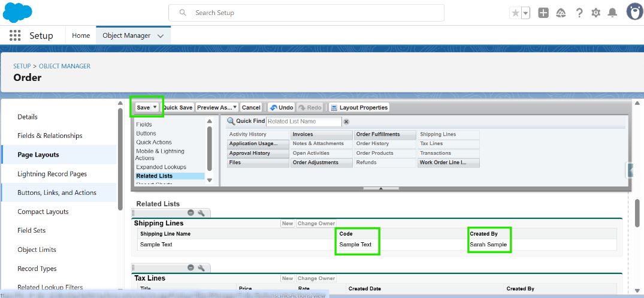644x298 pixels.
Task: Select Fields & Relationships in sidebar
Action: [x=50, y=136]
